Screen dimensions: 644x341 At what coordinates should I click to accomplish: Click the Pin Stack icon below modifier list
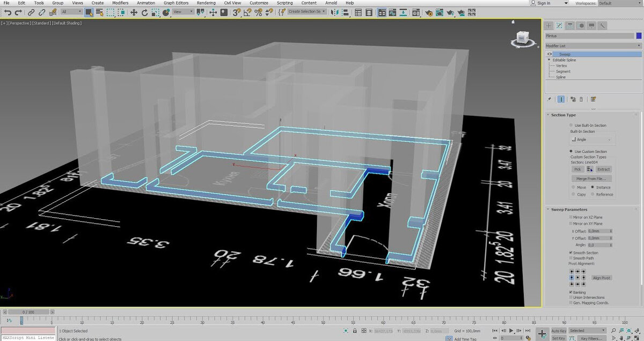click(x=550, y=99)
